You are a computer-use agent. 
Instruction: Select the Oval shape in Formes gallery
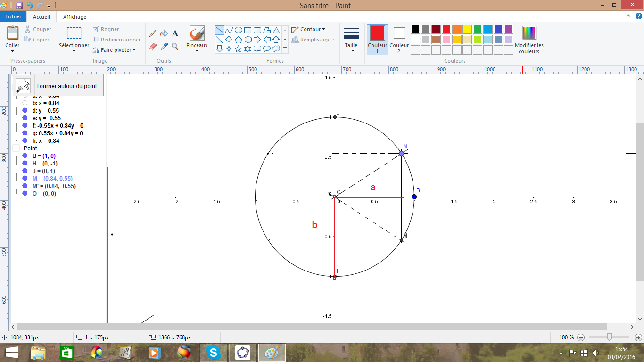point(239,30)
